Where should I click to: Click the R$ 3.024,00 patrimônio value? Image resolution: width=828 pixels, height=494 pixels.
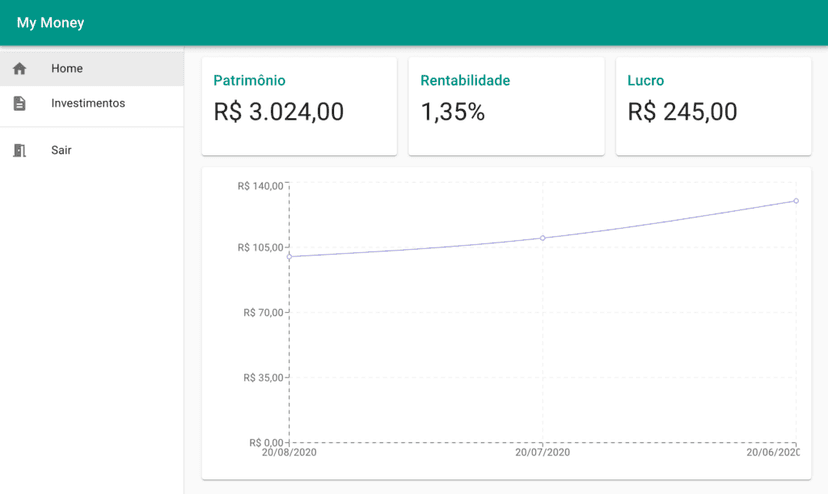tap(278, 112)
